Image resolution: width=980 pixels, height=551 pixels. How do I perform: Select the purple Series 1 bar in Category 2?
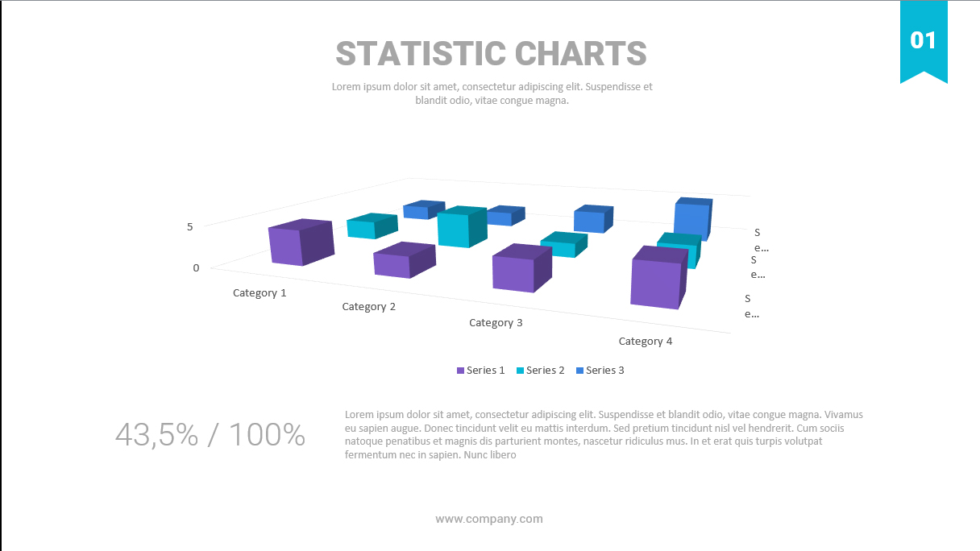pos(402,261)
